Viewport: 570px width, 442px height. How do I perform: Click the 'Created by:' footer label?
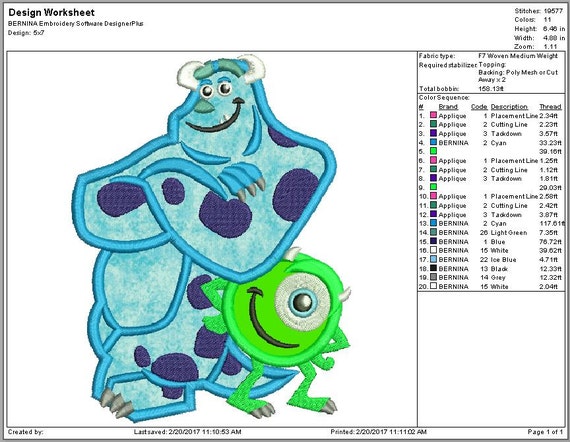pyautogui.click(x=25, y=432)
